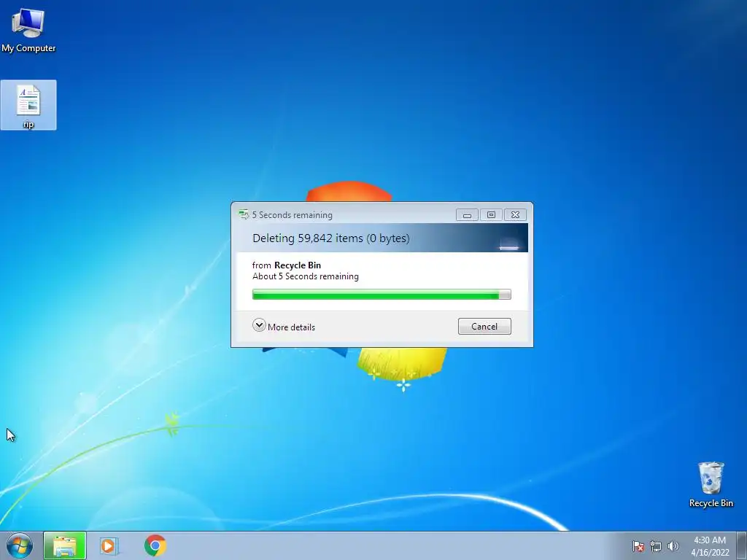This screenshot has width=747, height=560.
Task: Open the network status tray icon
Action: 656,546
